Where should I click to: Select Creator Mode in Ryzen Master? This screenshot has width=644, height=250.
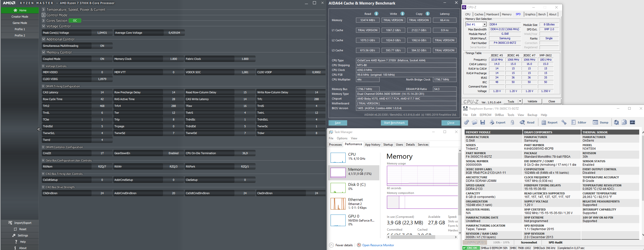point(20,17)
